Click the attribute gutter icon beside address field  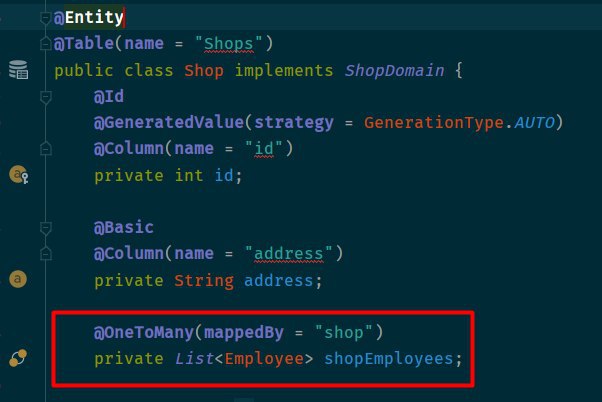point(18,279)
